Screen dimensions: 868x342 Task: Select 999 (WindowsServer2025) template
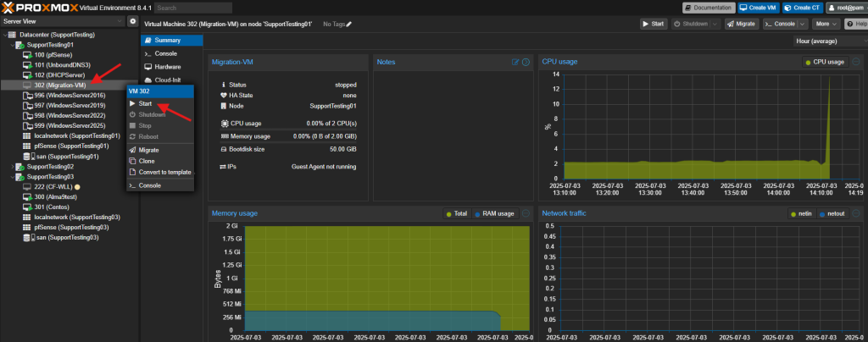70,126
